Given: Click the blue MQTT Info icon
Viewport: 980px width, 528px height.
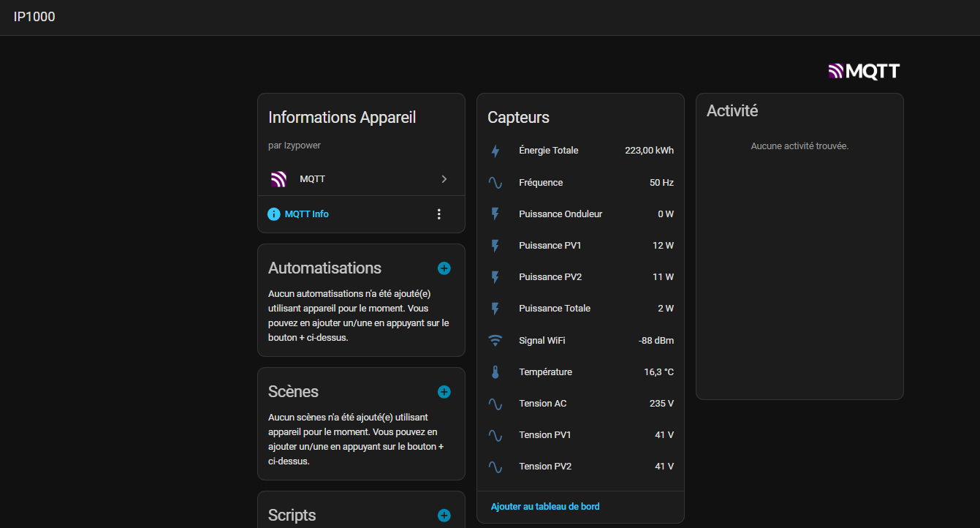Looking at the screenshot, I should point(274,214).
